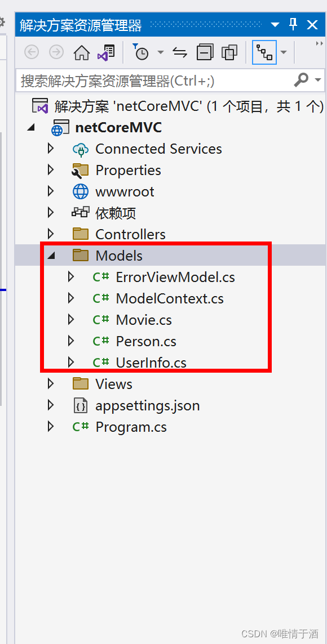Expand the Views folder
The height and width of the screenshot is (644, 327).
tap(50, 384)
